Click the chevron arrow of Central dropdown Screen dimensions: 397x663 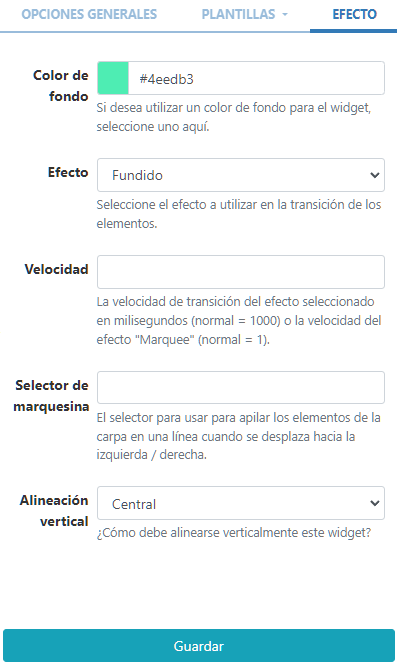point(375,503)
